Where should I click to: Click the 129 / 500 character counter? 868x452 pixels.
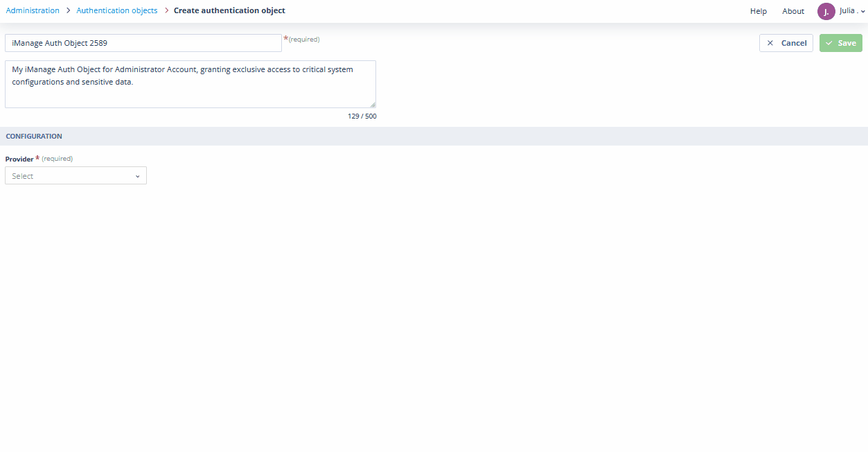(x=362, y=116)
